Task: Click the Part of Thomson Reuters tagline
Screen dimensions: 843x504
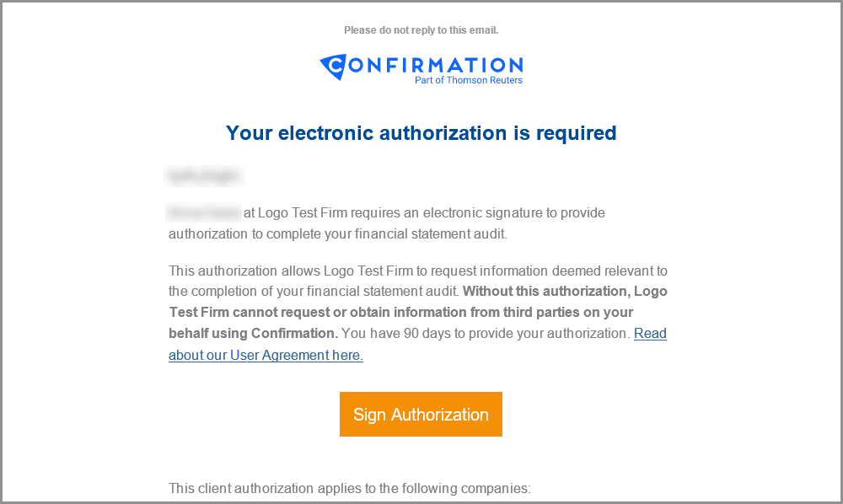Action: pos(468,82)
